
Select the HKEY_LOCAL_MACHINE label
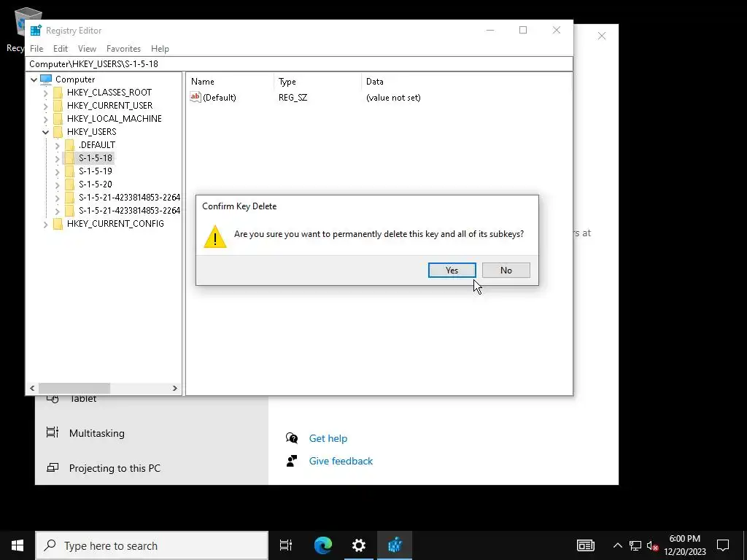pos(115,119)
